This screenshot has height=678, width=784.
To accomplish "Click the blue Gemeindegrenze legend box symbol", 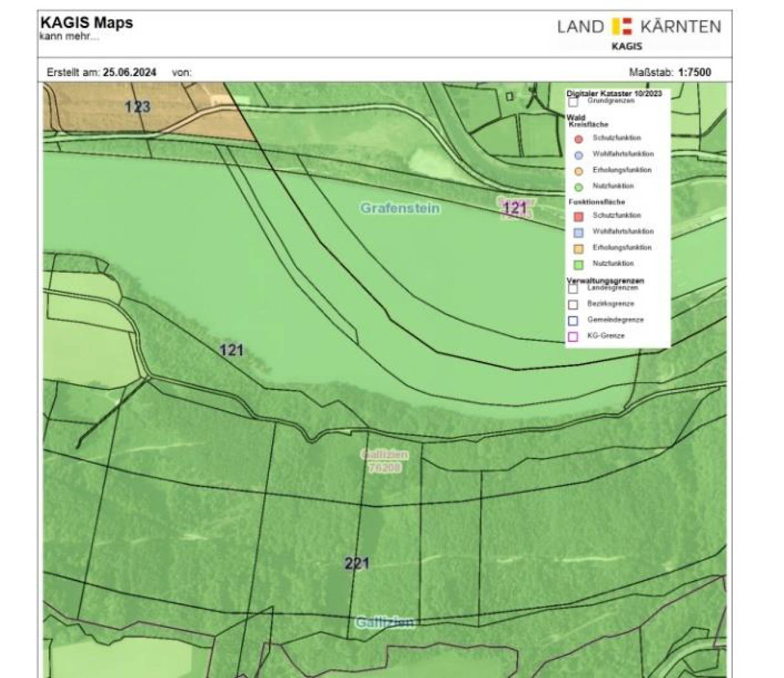I will click(573, 320).
